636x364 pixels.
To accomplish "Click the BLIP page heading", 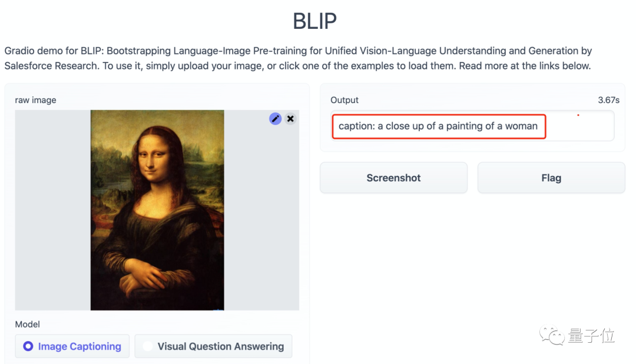I will (x=314, y=21).
